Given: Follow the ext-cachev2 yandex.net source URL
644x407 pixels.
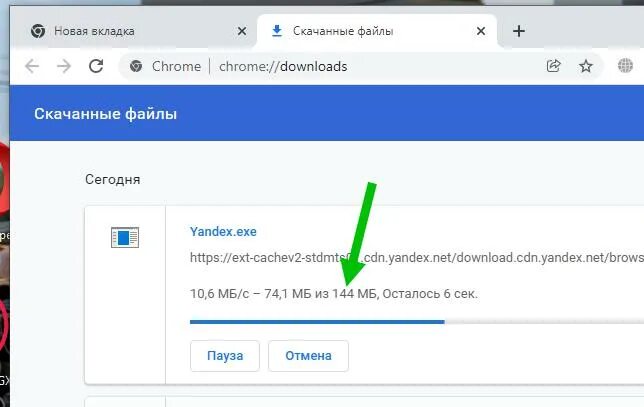Looking at the screenshot, I should (416, 258).
